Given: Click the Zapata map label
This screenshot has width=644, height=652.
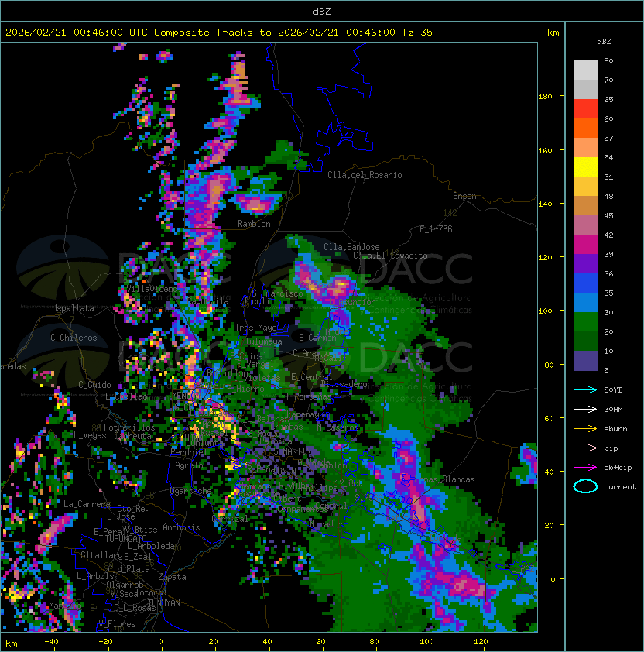Looking at the screenshot, I should (x=172, y=577).
